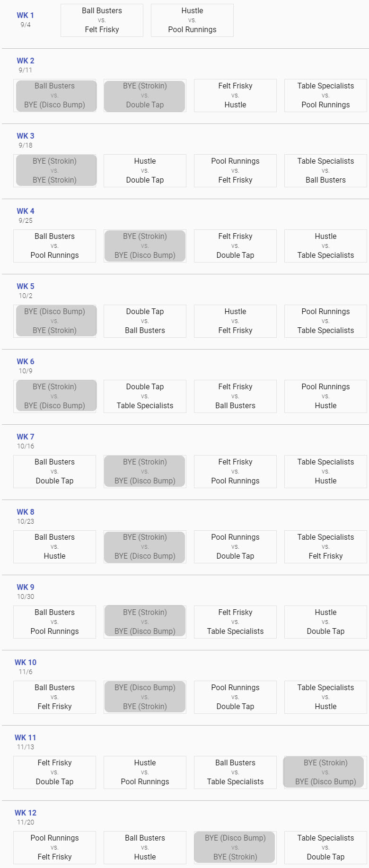Screen dimensions: 369x868
Task: Select the WK 5 heading link
Action: [26, 286]
